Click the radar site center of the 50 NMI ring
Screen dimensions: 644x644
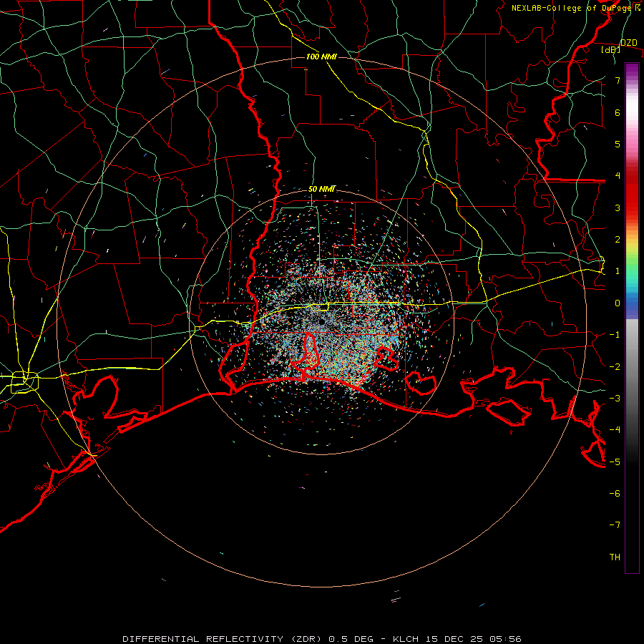click(322, 323)
